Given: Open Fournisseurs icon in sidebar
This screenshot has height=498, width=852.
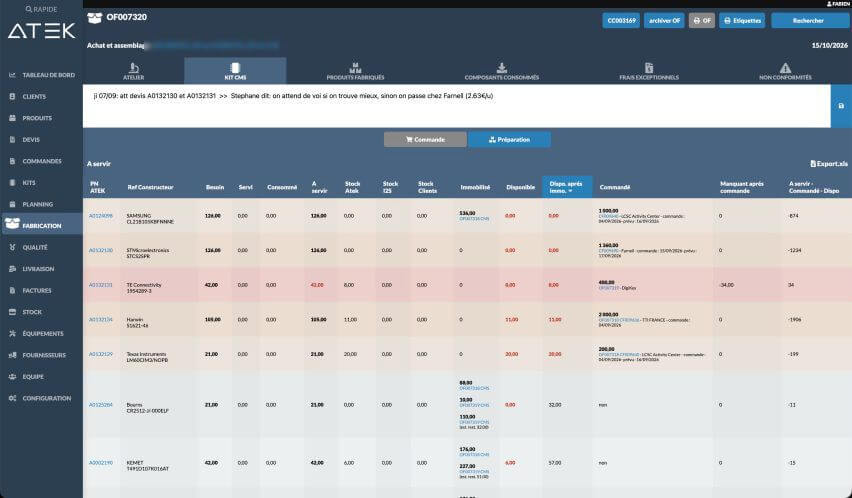Looking at the screenshot, I should tap(12, 355).
